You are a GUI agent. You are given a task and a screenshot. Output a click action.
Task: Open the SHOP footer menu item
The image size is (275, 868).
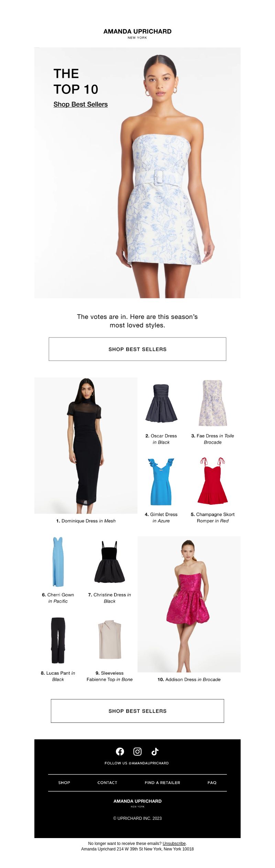click(x=64, y=782)
